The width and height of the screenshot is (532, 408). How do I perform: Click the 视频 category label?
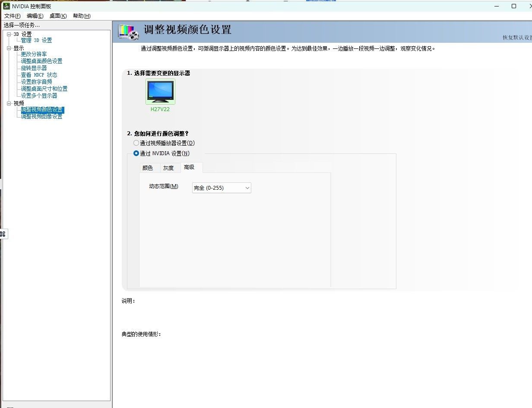[19, 103]
